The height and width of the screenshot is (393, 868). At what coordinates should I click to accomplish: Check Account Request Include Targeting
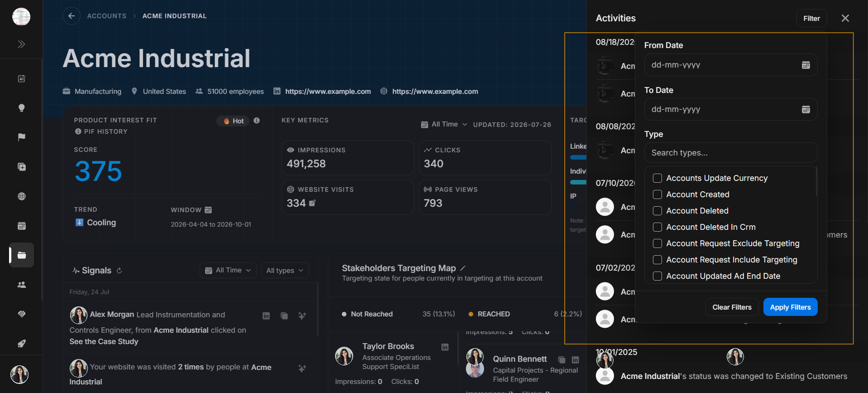657,260
